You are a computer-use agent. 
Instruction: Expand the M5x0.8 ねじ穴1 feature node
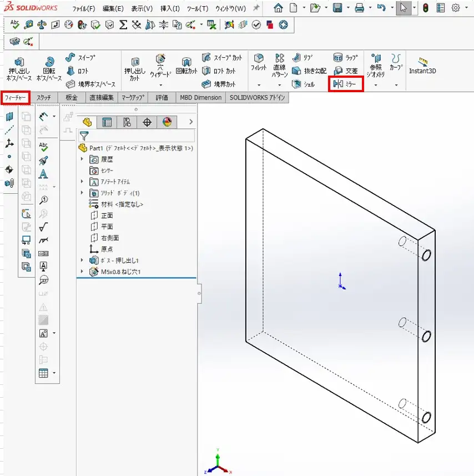point(82,272)
